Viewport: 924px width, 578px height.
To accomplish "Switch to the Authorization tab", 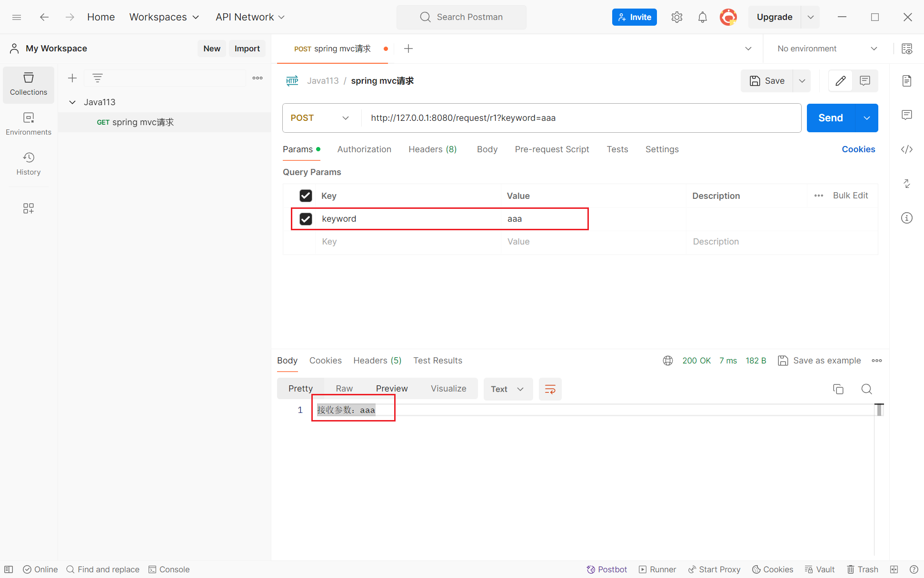I will pos(364,149).
